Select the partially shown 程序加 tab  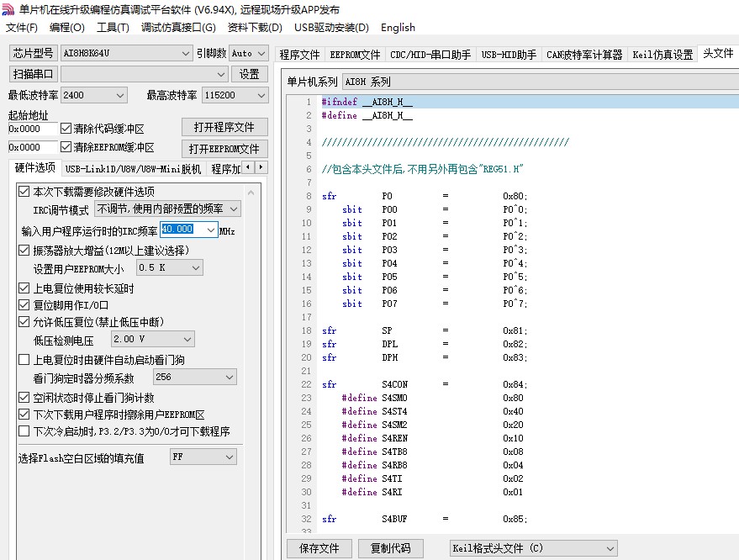pyautogui.click(x=226, y=169)
